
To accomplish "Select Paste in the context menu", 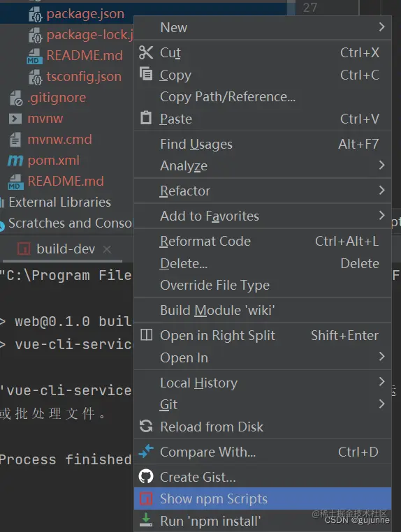I will tap(263, 119).
